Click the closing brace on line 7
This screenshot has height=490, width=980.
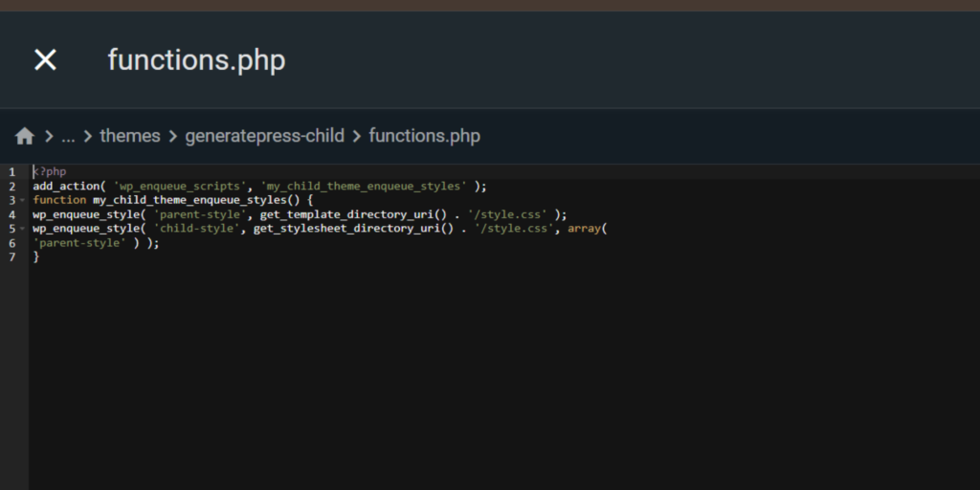coord(35,257)
